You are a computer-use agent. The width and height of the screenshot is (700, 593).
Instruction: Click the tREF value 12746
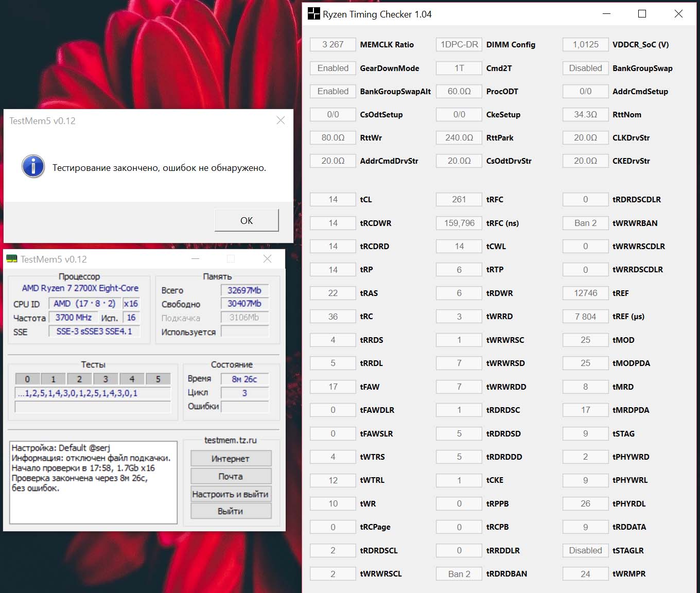pyautogui.click(x=586, y=293)
